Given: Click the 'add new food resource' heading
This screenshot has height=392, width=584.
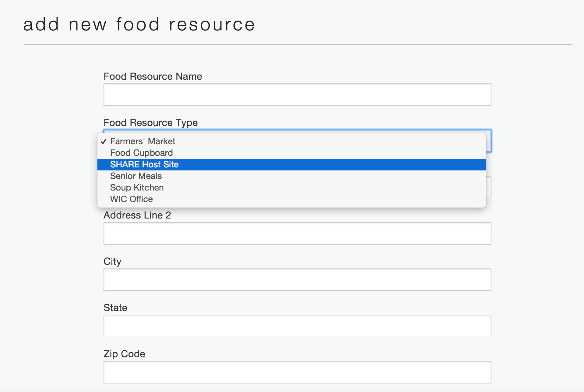Looking at the screenshot, I should point(139,24).
